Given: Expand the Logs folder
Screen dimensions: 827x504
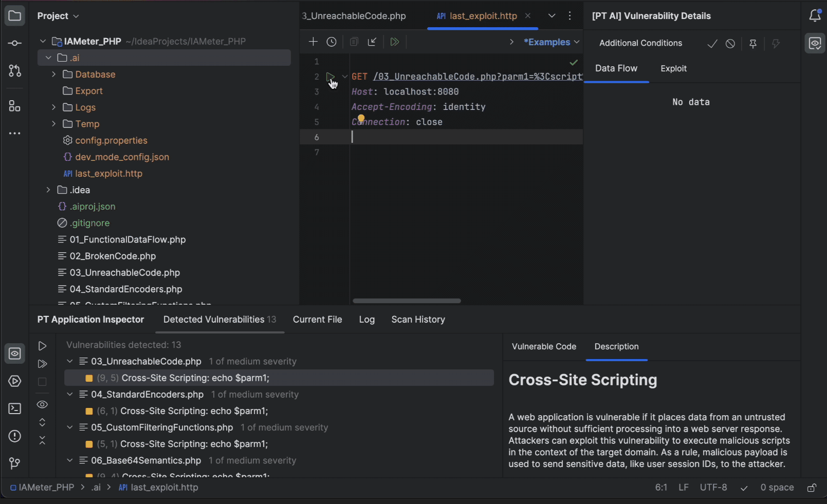Looking at the screenshot, I should coord(53,107).
